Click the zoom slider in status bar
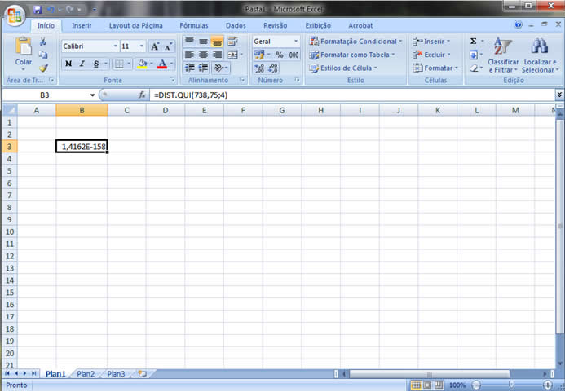 tap(511, 385)
